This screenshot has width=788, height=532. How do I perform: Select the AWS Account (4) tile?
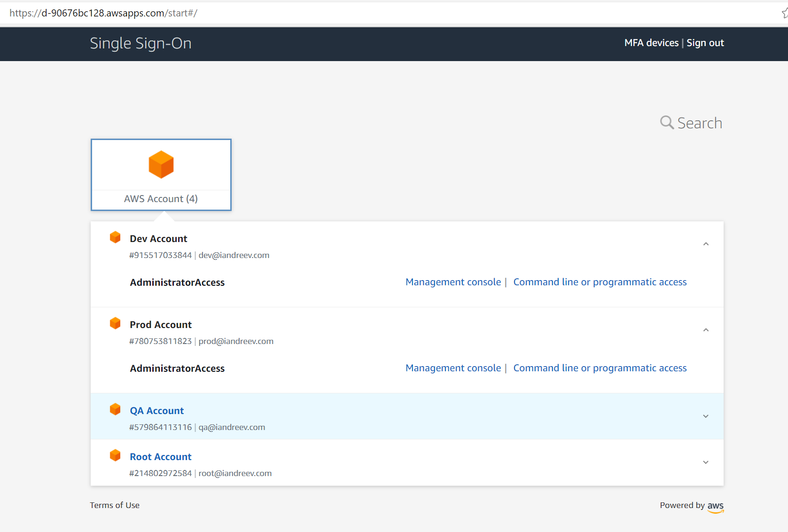[x=161, y=175]
